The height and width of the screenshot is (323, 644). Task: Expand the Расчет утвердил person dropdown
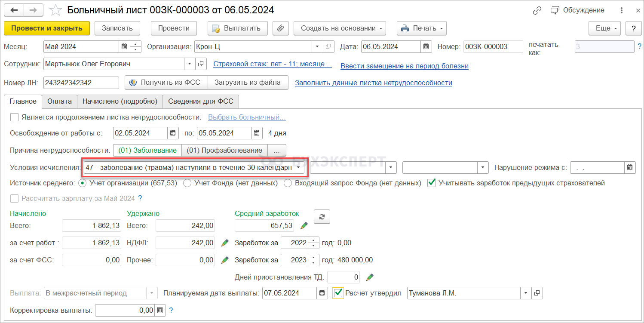coord(526,293)
